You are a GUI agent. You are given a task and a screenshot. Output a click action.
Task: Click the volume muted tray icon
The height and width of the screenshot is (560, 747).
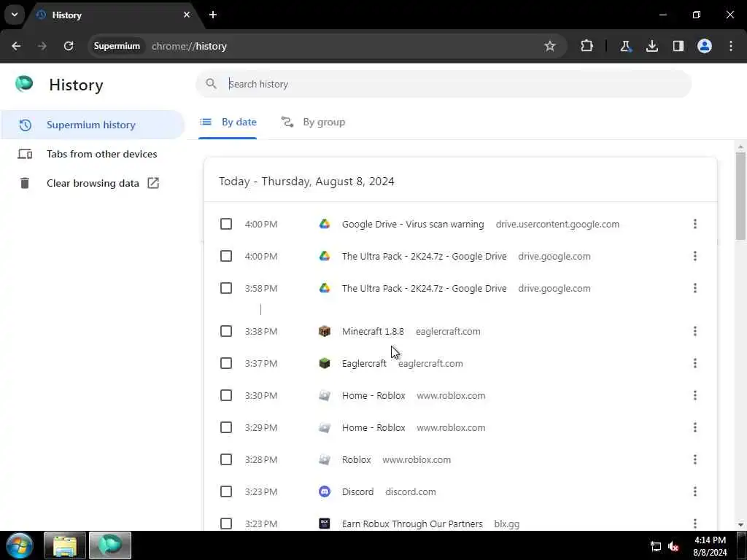point(673,546)
